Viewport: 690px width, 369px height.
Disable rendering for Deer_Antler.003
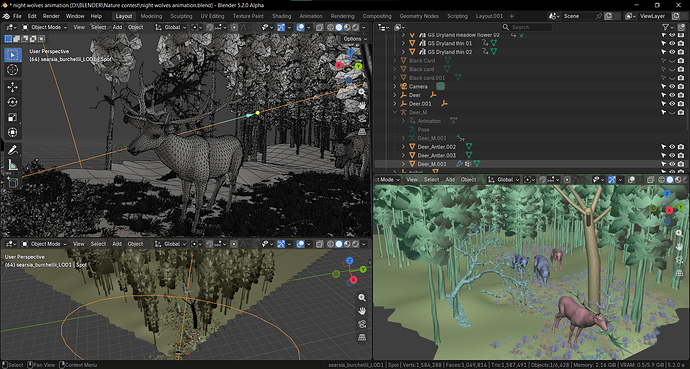point(681,155)
